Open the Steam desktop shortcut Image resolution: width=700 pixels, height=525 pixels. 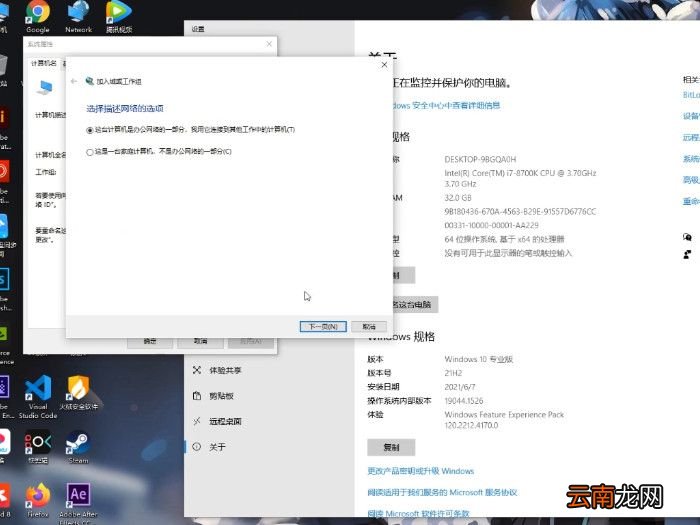click(78, 447)
